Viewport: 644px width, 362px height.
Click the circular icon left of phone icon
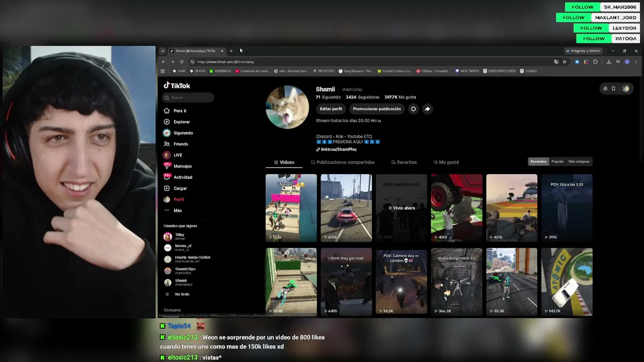pos(605,88)
